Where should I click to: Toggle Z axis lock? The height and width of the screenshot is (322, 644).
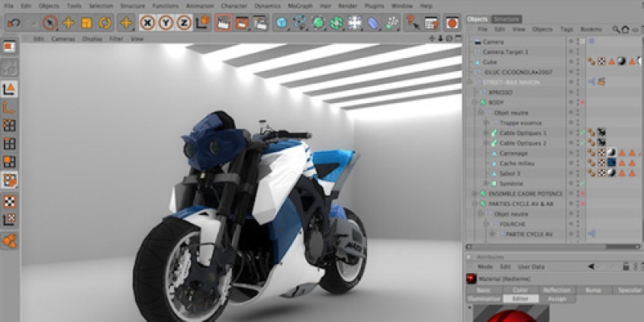click(184, 23)
